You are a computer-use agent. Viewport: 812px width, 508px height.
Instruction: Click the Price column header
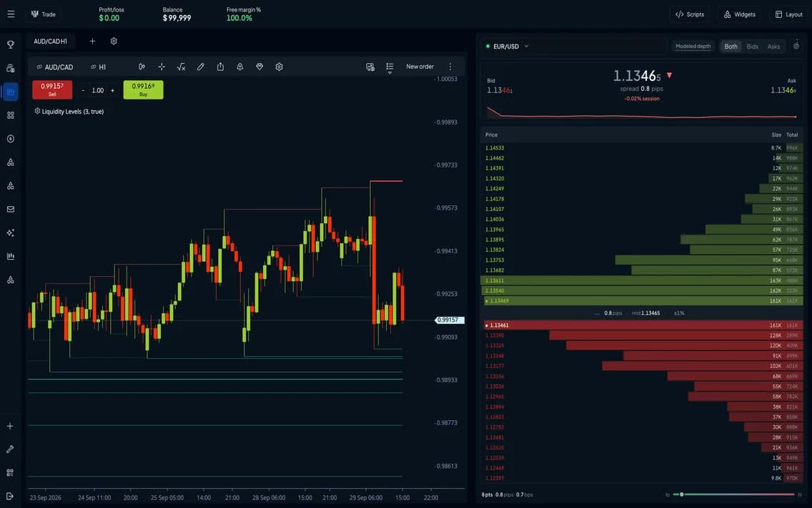tap(491, 135)
